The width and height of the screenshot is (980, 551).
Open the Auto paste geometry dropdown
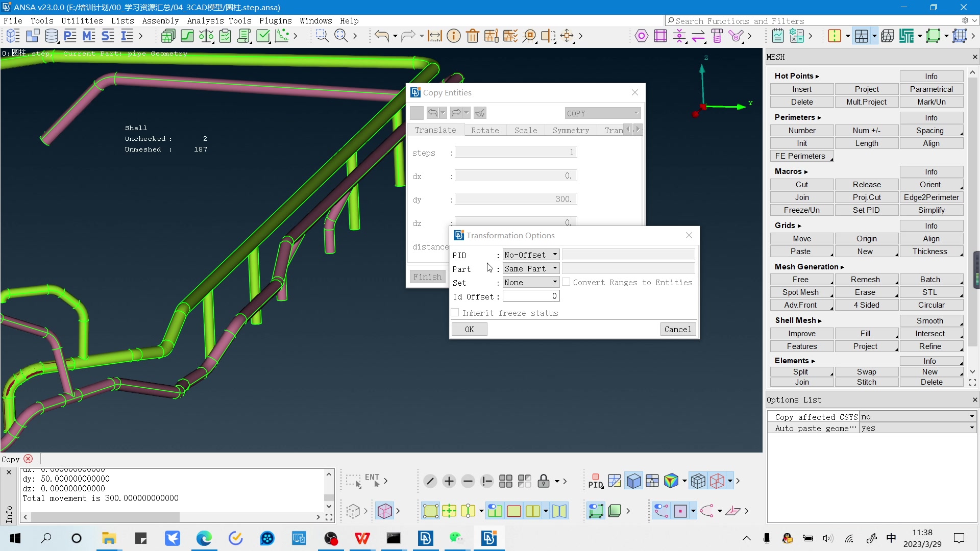tap(918, 428)
